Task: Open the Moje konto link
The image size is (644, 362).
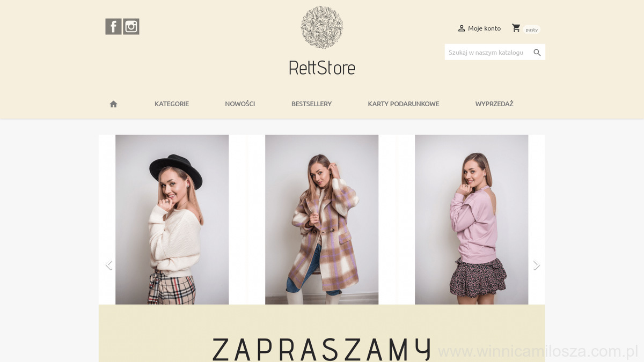Action: (484, 28)
